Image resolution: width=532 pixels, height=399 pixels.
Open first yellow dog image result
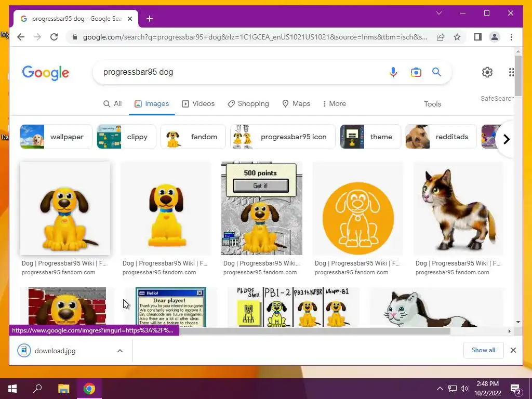tap(65, 208)
